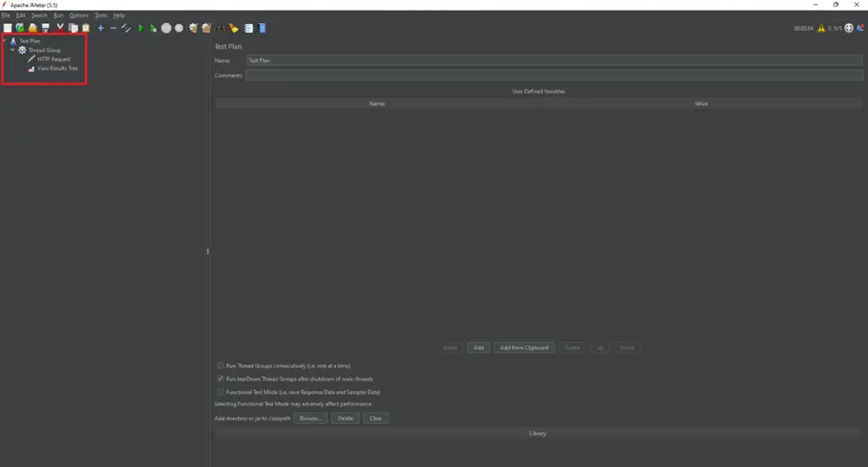Collapse the Thread Group tree node
Viewport: 868px width, 467px height.
tap(12, 49)
